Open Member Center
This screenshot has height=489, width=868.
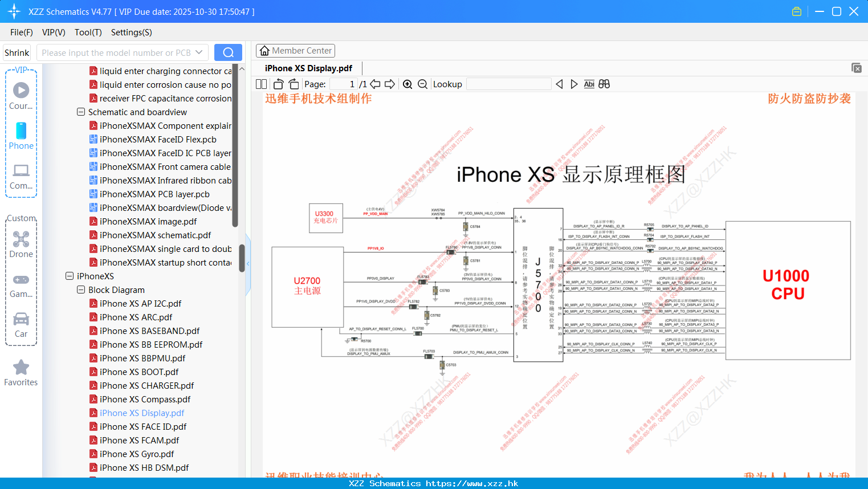click(295, 51)
